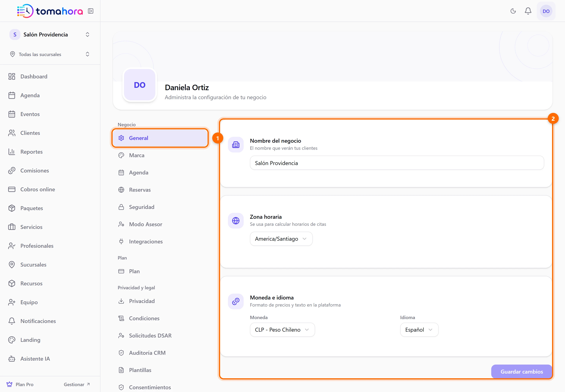Click the Comisiones coins icon
Viewport: 565px width, 392px height.
12,171
